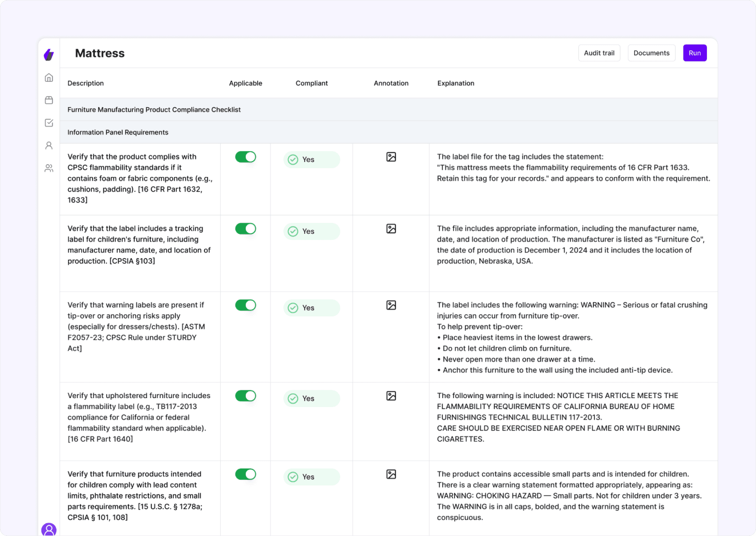Screen dimensions: 756x536
Task: Change the Yes compliant status on the tip-over warning row
Action: point(311,307)
